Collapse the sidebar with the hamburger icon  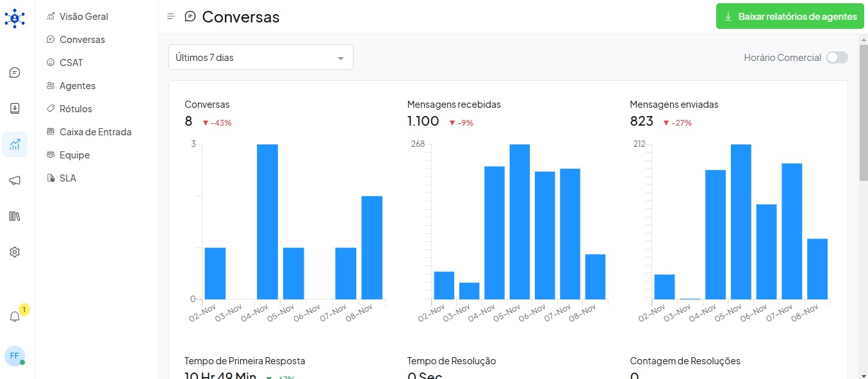170,17
